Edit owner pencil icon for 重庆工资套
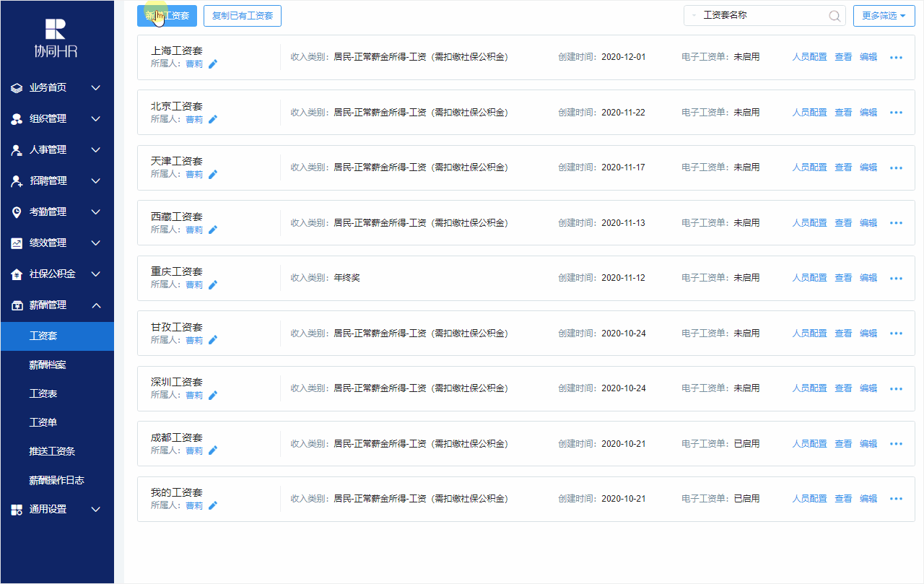 point(212,284)
